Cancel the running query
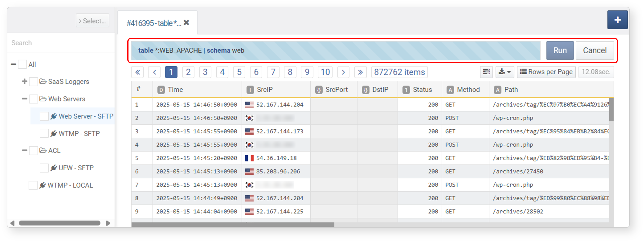Viewport: 644px width, 242px height. [595, 51]
